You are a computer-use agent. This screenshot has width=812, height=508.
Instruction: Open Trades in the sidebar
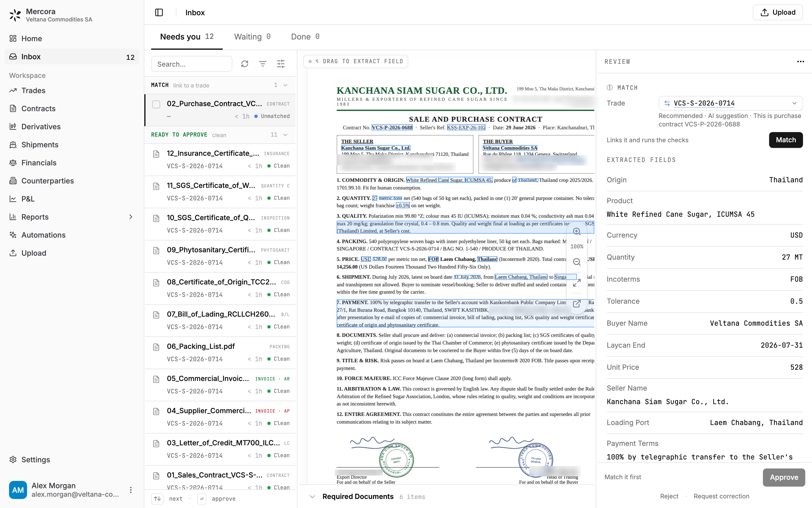(x=72, y=90)
